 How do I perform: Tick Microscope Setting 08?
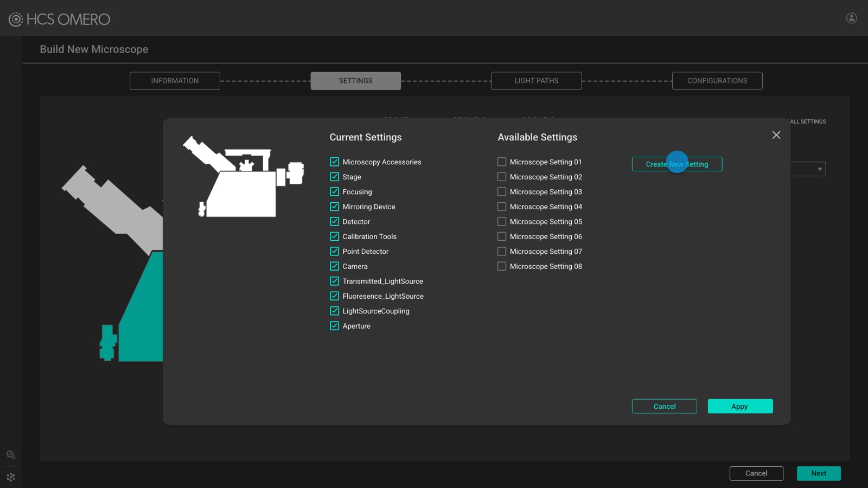502,266
